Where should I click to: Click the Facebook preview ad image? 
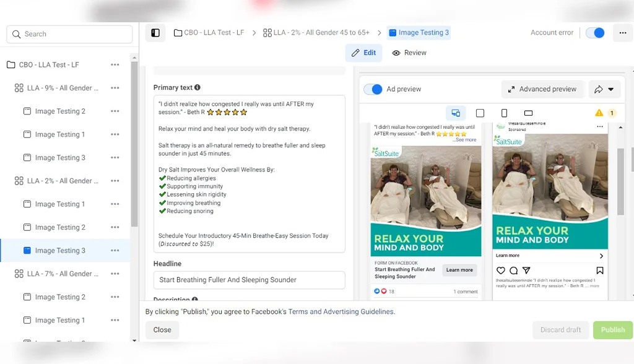tap(426, 201)
